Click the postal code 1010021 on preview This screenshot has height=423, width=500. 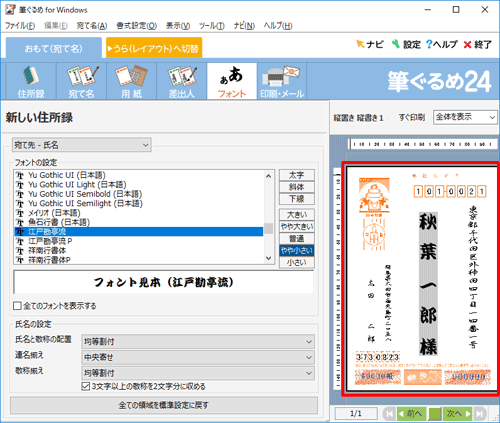[x=450, y=191]
